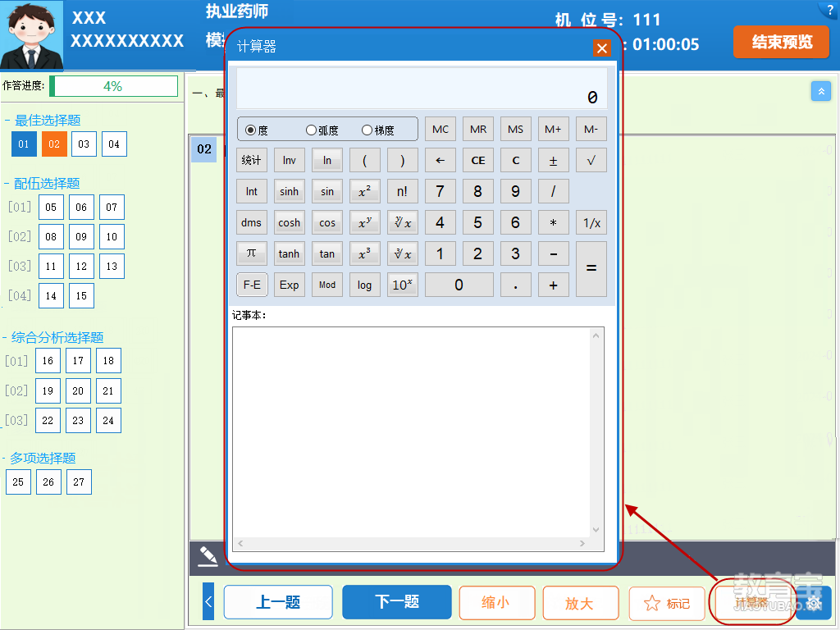Click the pencil note icon below question
Image resolution: width=840 pixels, height=630 pixels.
pos(208,556)
